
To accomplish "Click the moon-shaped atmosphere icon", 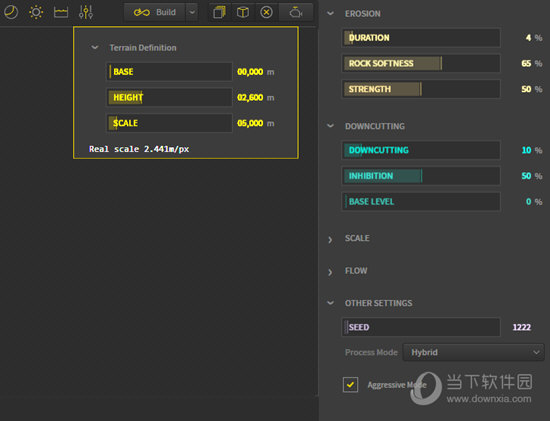I will [11, 12].
